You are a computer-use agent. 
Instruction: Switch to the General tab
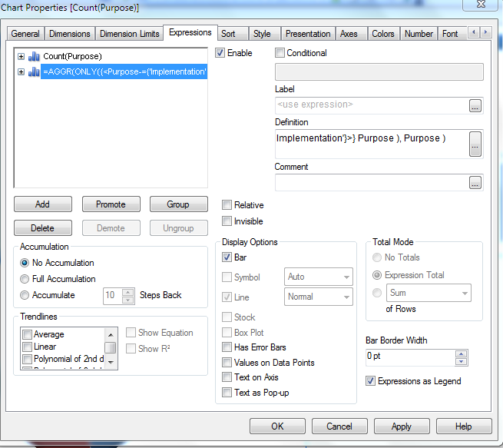coord(25,34)
